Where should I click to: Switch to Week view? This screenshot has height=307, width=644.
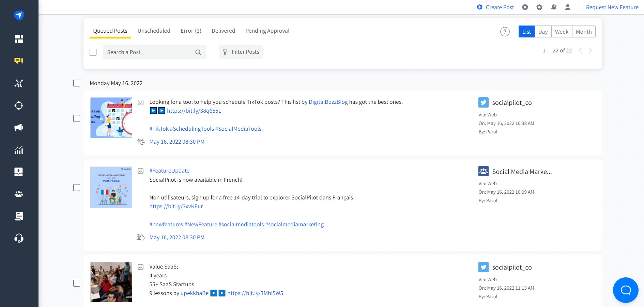pyautogui.click(x=562, y=32)
